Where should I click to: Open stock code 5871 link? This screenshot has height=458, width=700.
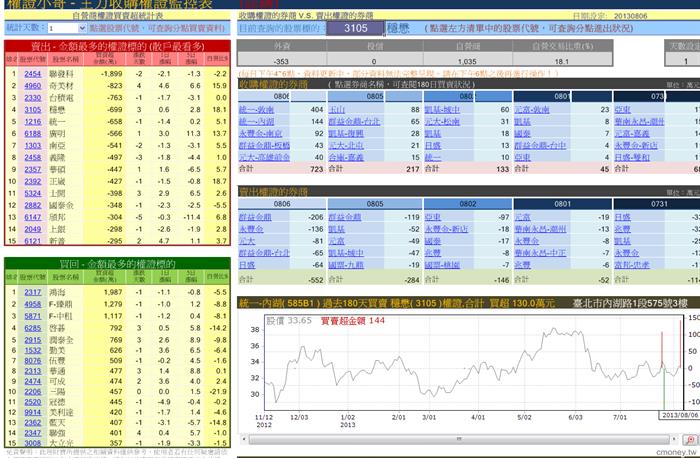coord(33,316)
